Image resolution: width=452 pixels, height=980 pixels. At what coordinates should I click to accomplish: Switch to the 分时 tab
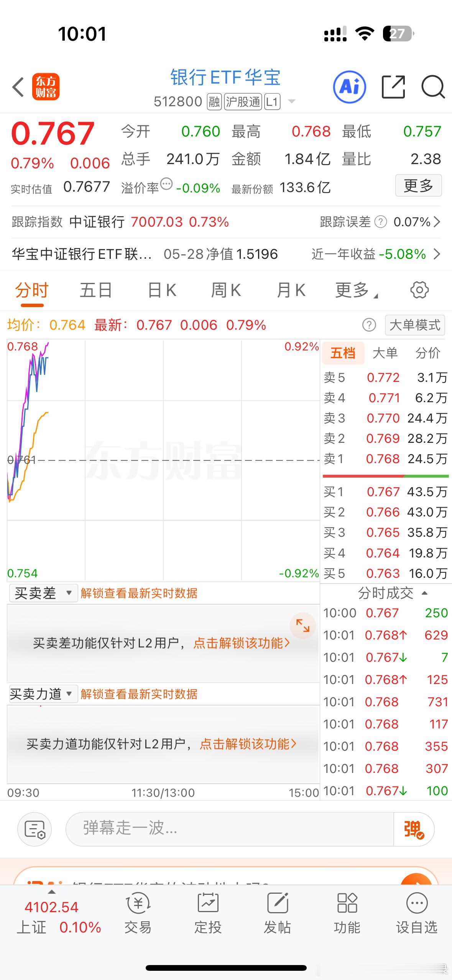pyautogui.click(x=32, y=290)
